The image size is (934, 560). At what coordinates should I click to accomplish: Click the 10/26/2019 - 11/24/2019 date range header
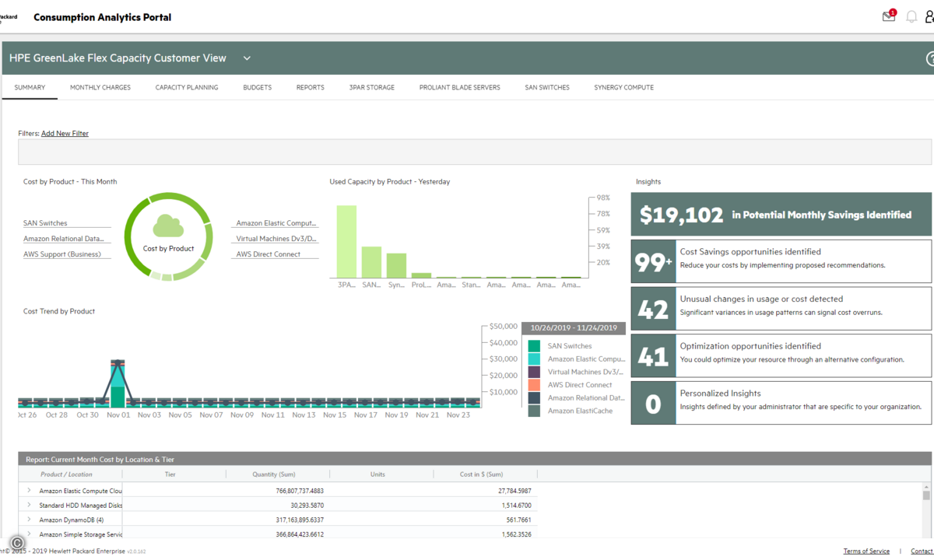[574, 328]
